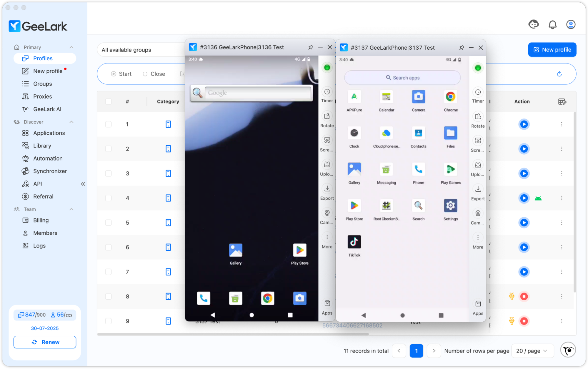588x369 pixels.
Task: Click the Renew button
Action: pyautogui.click(x=45, y=342)
